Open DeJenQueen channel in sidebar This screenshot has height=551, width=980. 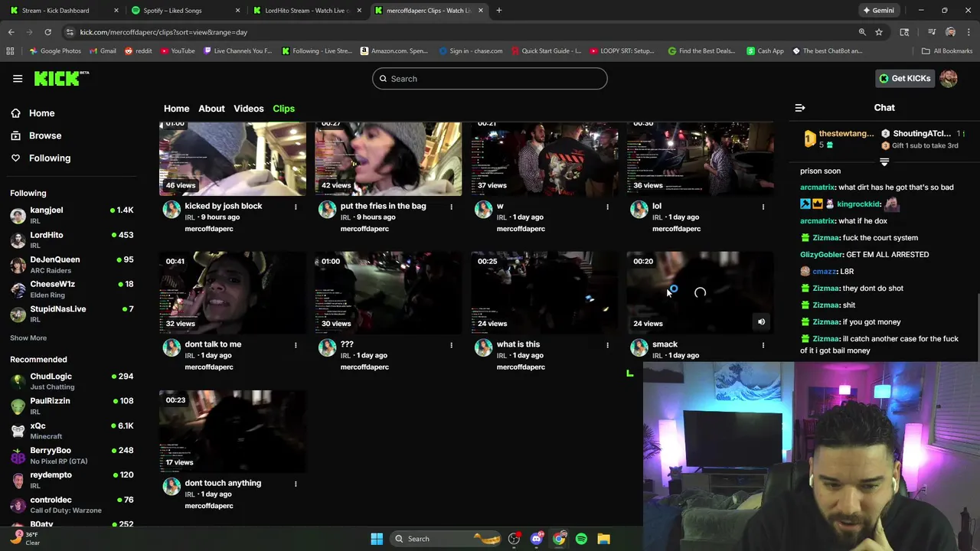tap(72, 264)
